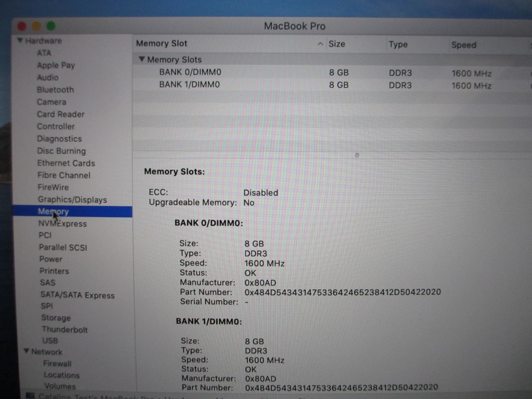Select Printers in the sidebar
532x399 pixels.
pos(54,271)
